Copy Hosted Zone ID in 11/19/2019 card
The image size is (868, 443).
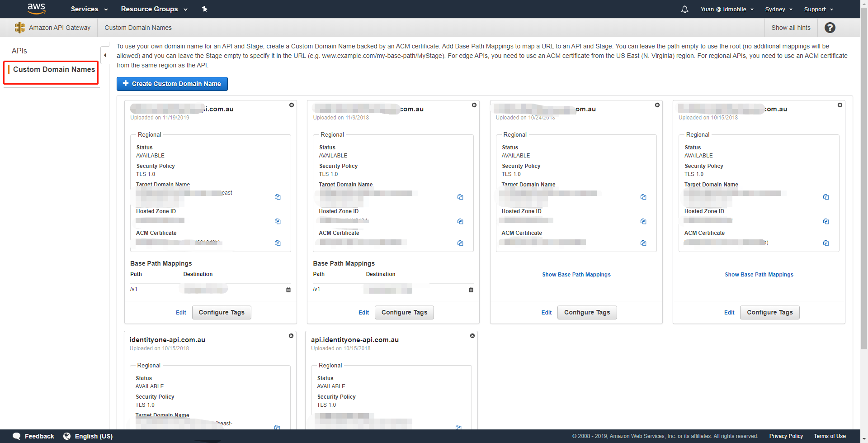click(x=278, y=221)
